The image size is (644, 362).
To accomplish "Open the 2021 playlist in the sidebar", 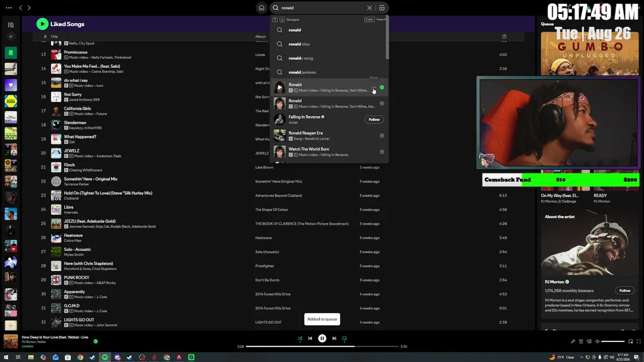I will click(x=11, y=133).
